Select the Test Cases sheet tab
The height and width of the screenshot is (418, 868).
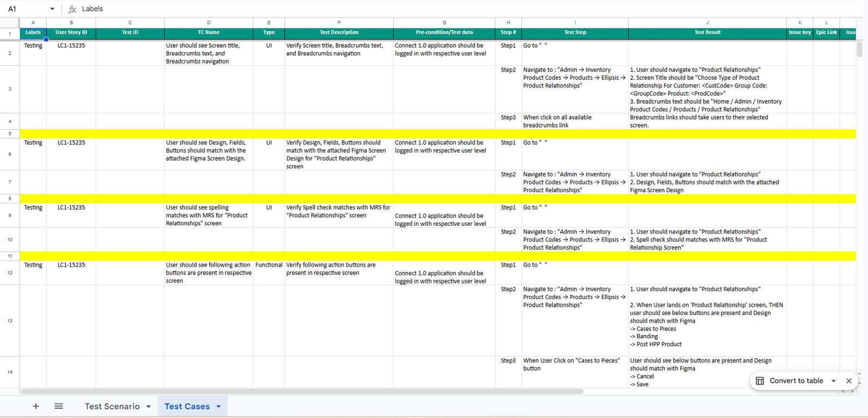187,407
